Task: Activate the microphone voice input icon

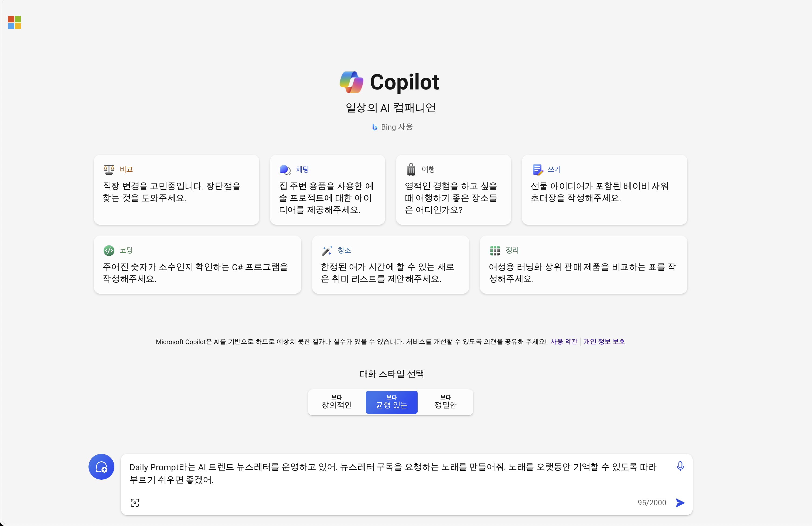Action: [x=680, y=466]
